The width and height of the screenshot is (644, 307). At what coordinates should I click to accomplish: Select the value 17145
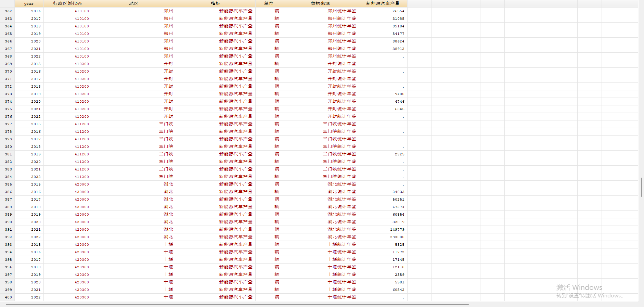click(x=398, y=260)
